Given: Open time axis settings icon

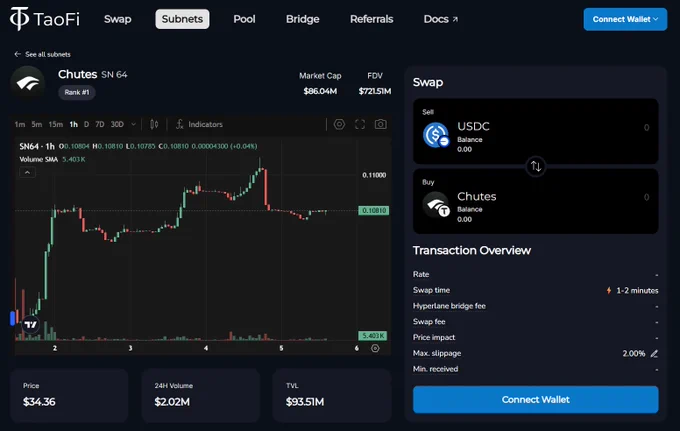Looking at the screenshot, I should (375, 348).
